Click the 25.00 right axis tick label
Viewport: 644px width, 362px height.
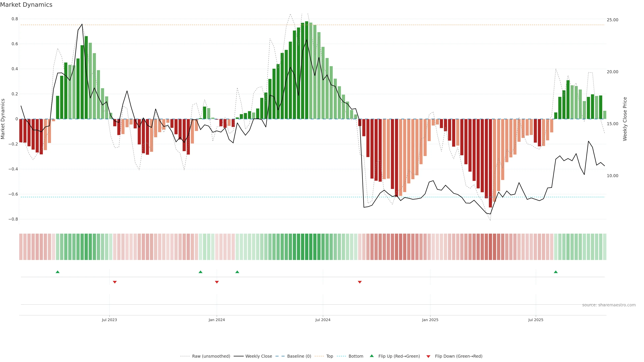[x=612, y=20]
